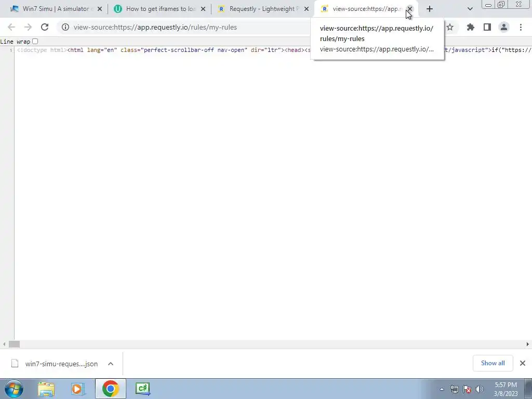
Task: Open the Chrome profile avatar
Action: point(504,27)
